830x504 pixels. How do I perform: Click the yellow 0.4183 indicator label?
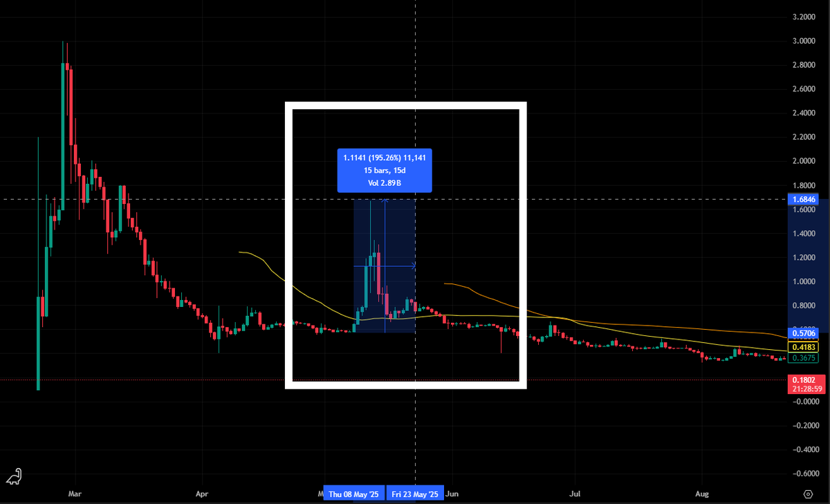click(803, 346)
